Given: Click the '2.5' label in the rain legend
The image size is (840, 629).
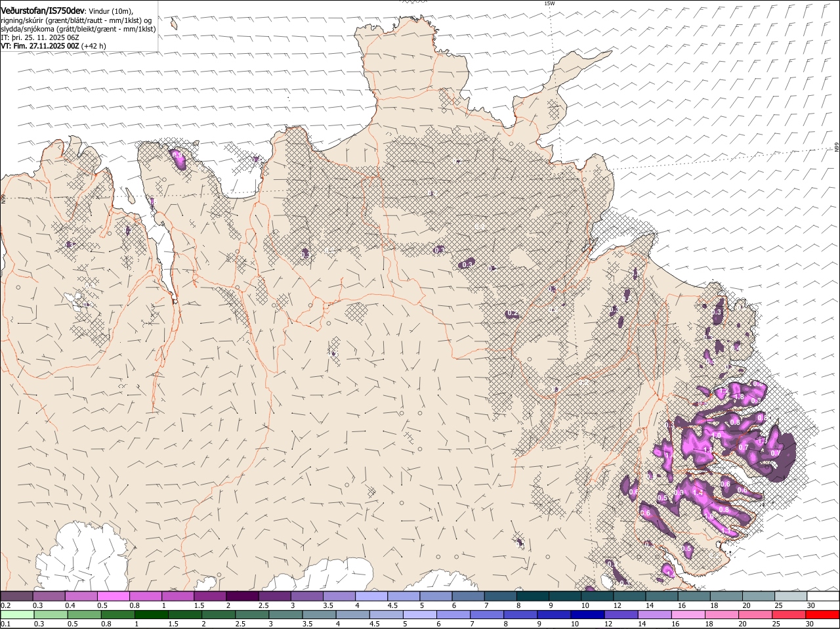Looking at the screenshot, I should tap(241, 624).
